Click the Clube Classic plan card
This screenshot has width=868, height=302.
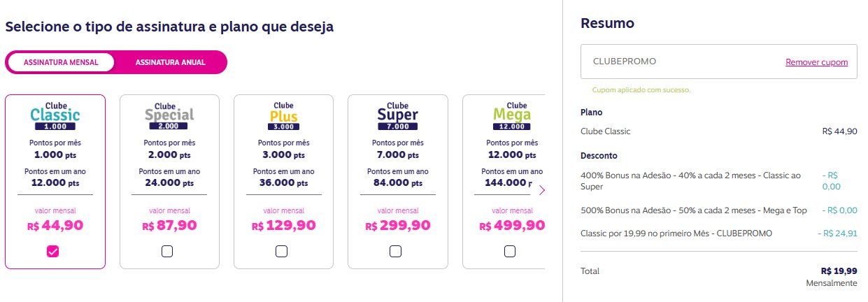pyautogui.click(x=55, y=182)
